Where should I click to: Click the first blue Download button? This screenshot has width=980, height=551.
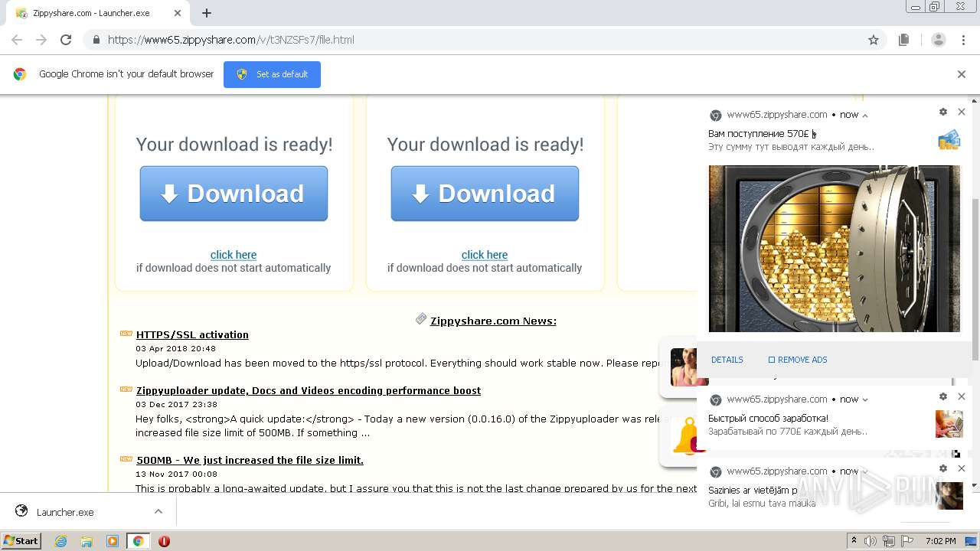[x=234, y=194]
